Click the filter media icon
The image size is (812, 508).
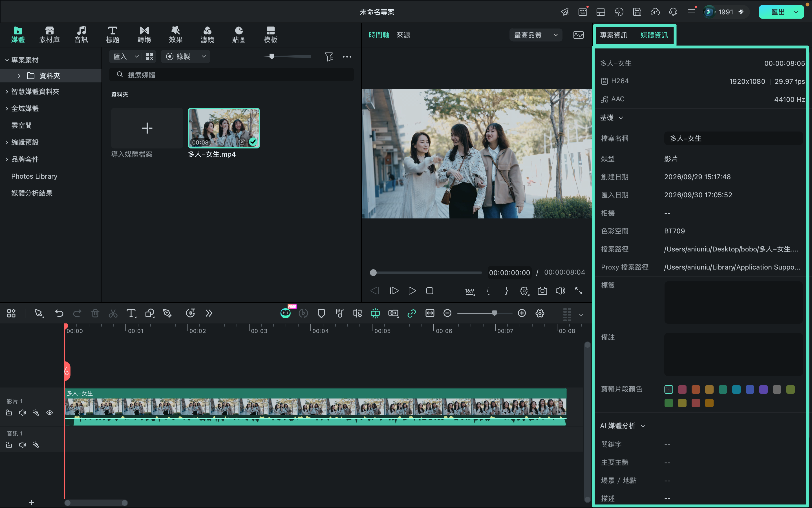(329, 57)
